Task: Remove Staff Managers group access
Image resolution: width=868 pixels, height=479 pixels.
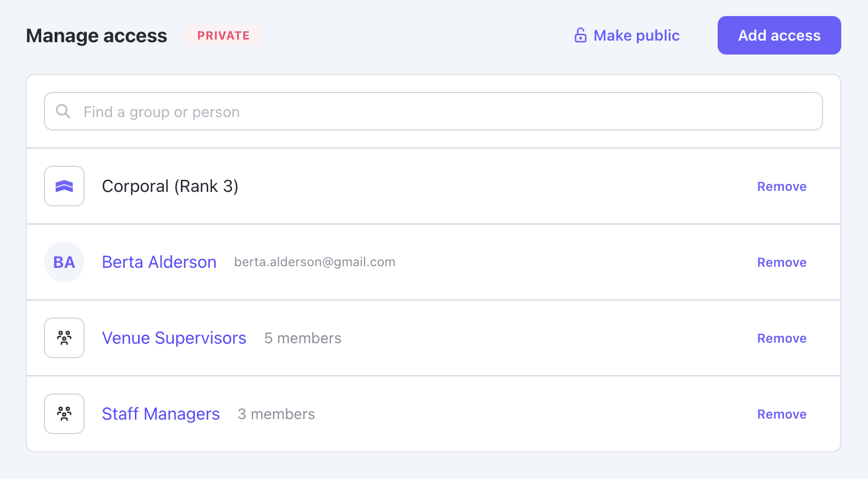Action: (x=781, y=414)
